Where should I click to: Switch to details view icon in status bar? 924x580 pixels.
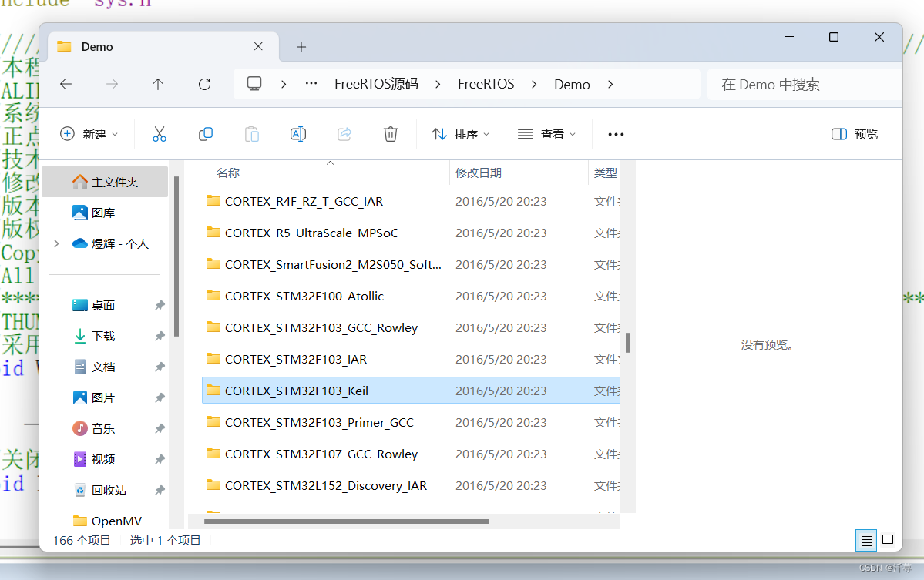point(866,540)
